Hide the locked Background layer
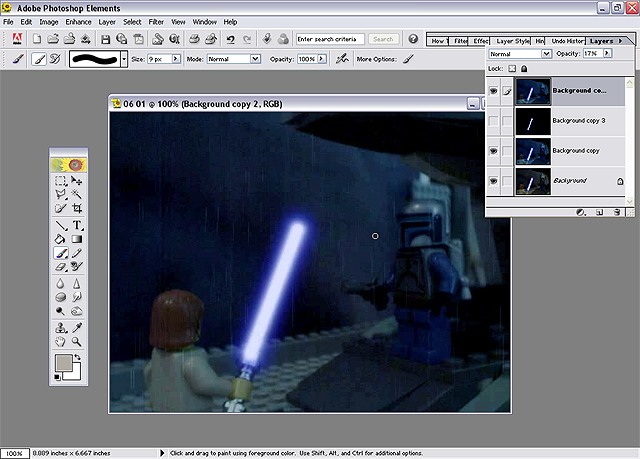Viewport: 640px width, 459px height. 493,181
